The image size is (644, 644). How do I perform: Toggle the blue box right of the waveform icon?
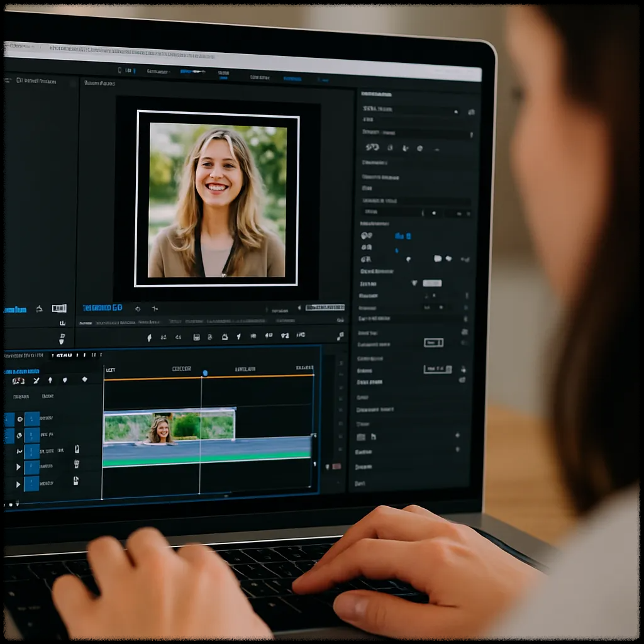(31, 452)
